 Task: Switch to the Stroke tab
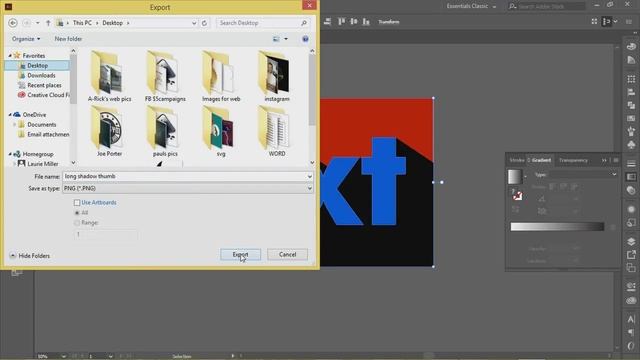pos(516,160)
